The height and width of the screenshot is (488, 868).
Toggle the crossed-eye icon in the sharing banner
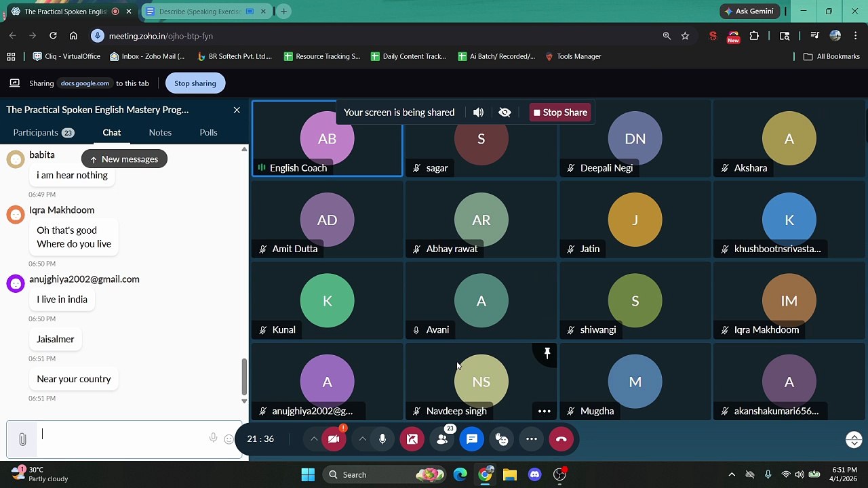[505, 113]
